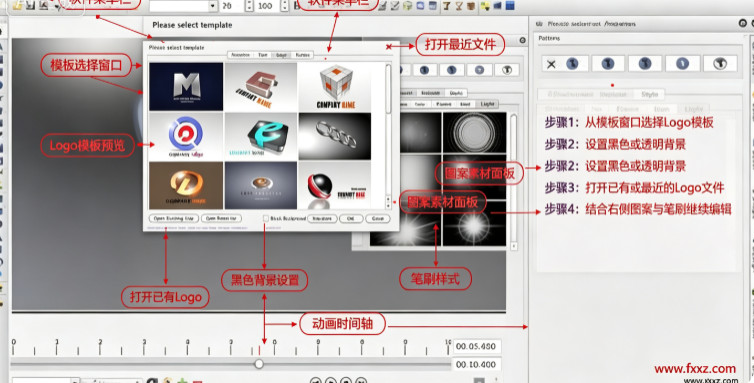Select the gold disc on brown template
754x383 pixels.
click(x=186, y=185)
